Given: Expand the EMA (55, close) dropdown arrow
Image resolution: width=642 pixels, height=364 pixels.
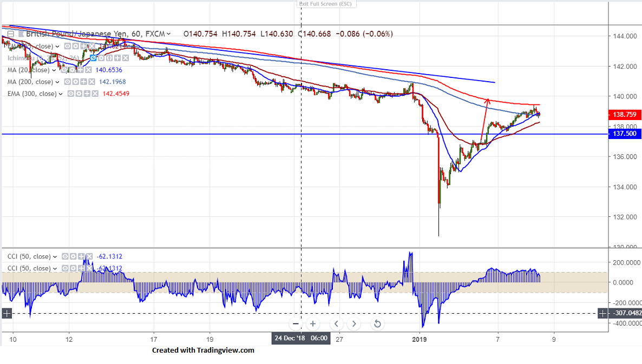Looking at the screenshot, I should click(x=57, y=47).
